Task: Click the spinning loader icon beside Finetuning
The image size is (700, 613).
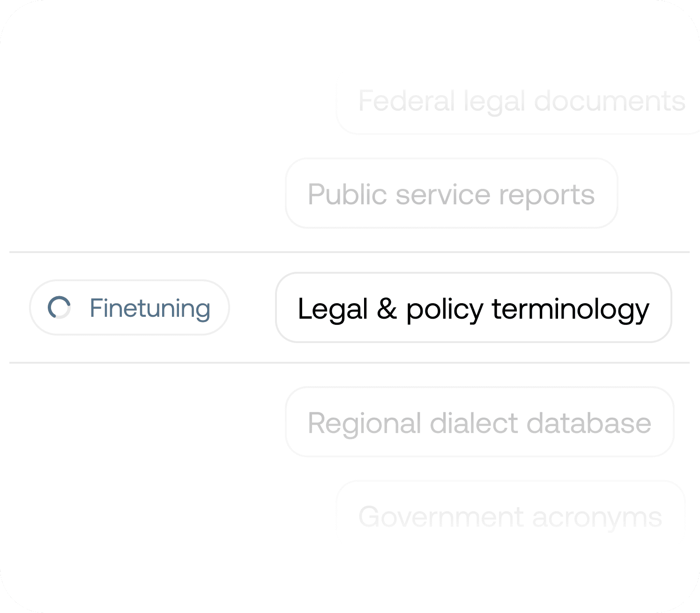Action: [60, 307]
